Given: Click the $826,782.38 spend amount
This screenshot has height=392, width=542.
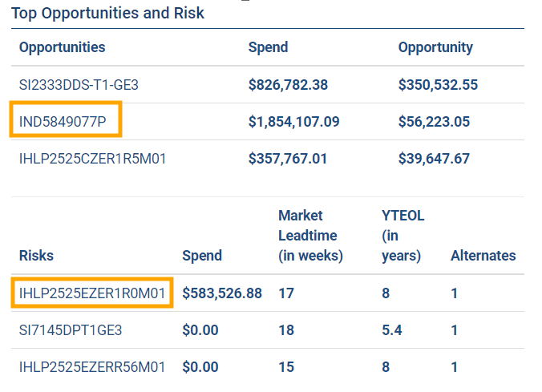Looking at the screenshot, I should [288, 84].
